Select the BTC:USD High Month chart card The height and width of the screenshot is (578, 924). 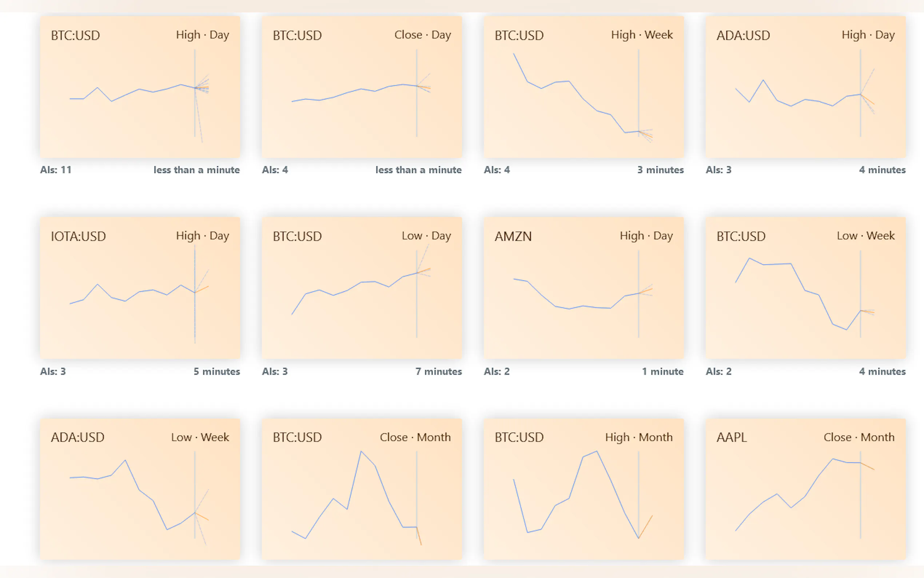tap(584, 489)
